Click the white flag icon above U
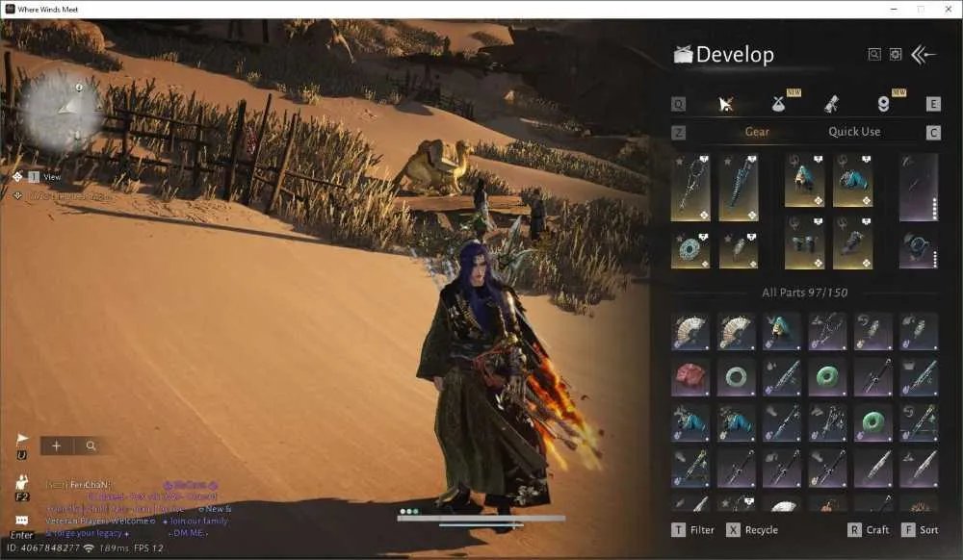Viewport: 963px width, 560px height. (22, 439)
